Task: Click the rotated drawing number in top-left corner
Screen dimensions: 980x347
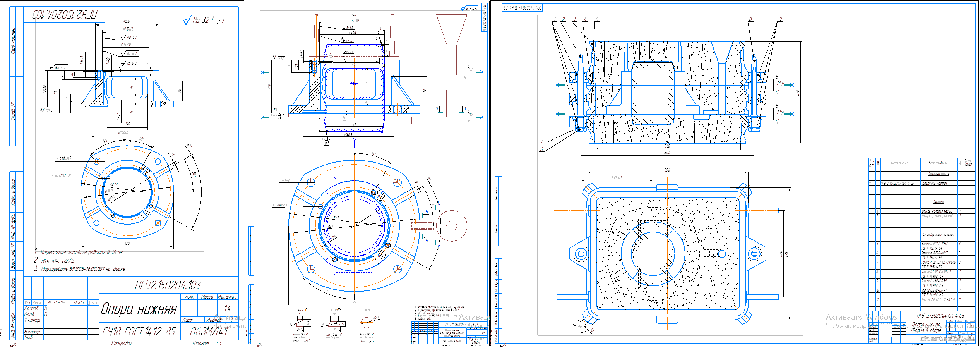Action: click(x=64, y=15)
